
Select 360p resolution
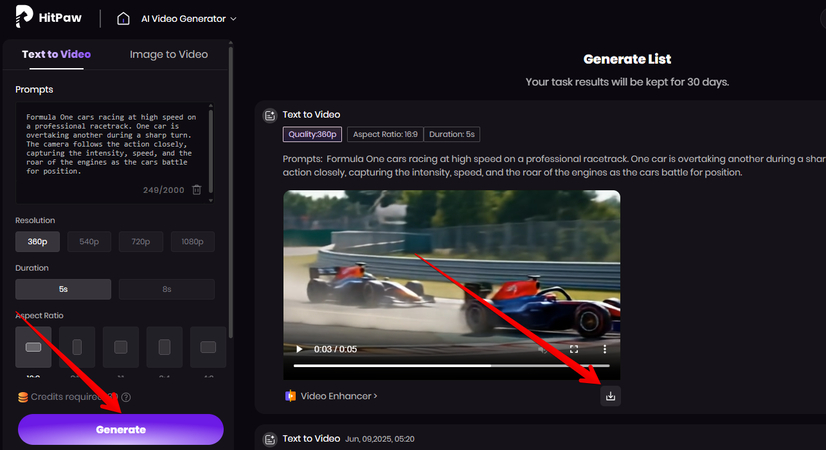(37, 242)
